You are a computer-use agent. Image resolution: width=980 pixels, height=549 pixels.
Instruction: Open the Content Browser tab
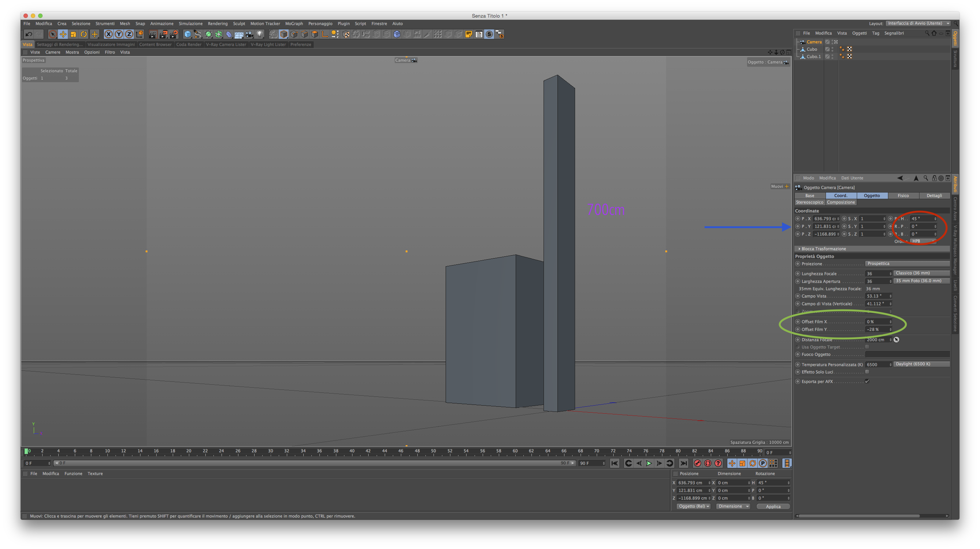point(155,44)
